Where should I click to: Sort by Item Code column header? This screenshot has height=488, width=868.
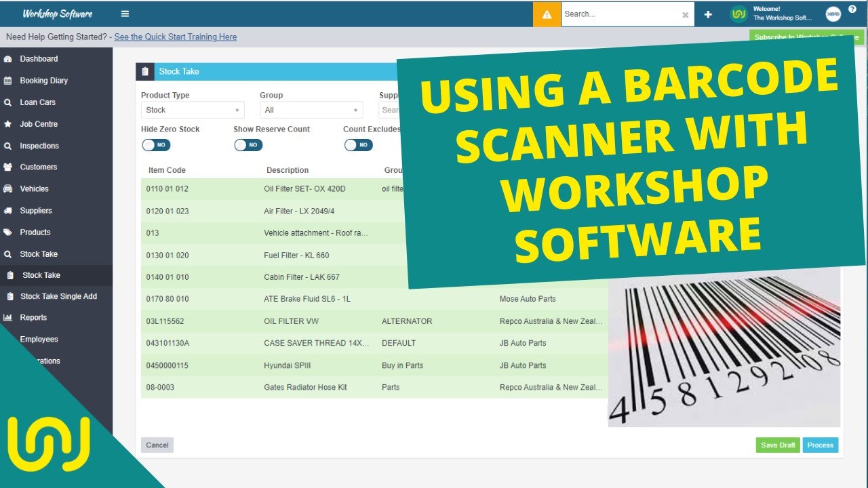(x=167, y=170)
